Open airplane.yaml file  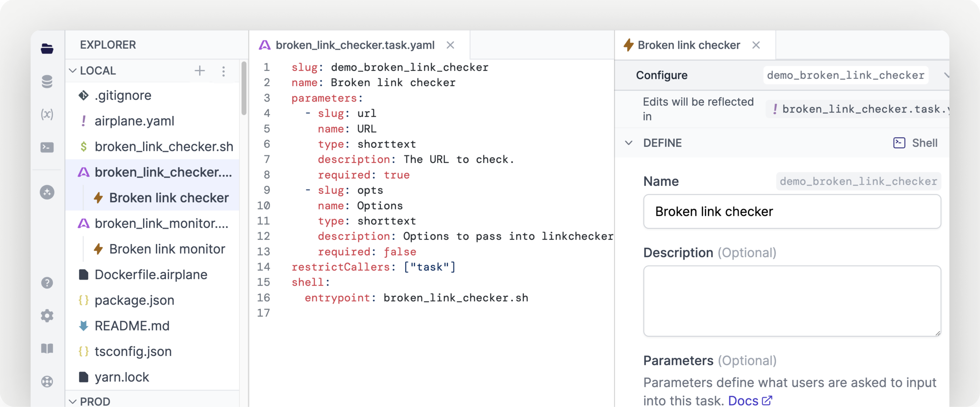pos(153,121)
